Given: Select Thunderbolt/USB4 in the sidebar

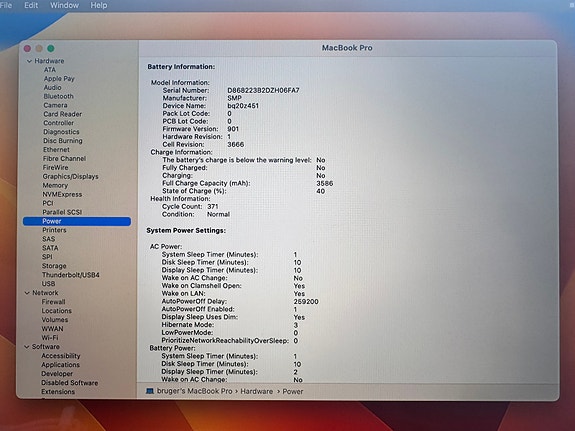Looking at the screenshot, I should tap(70, 275).
